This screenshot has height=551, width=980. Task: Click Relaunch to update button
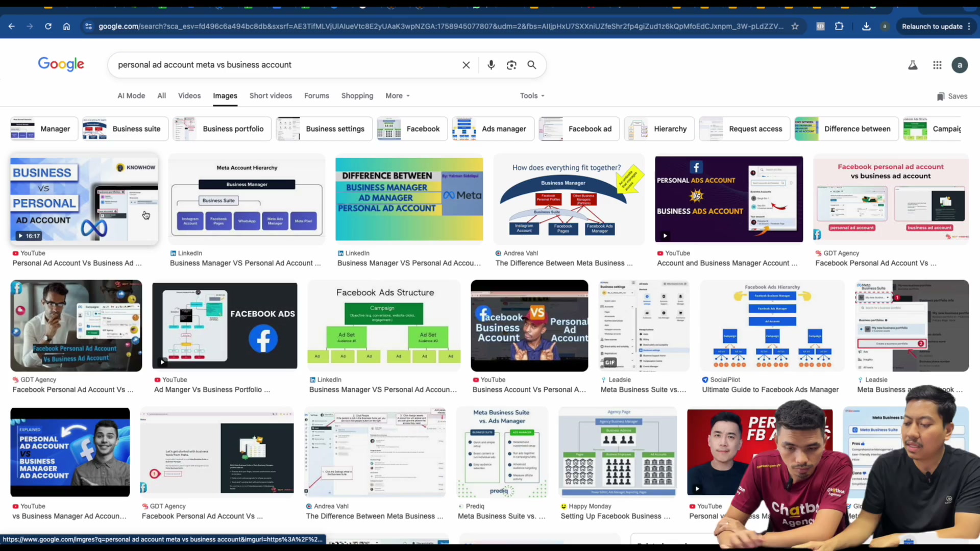tap(932, 27)
